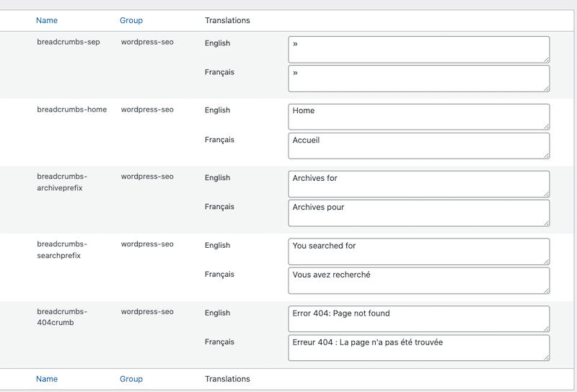Screen dimensions: 577x392
Task: Click resize grip of breadcrumbs-sep English textarea
Action: click(547, 60)
